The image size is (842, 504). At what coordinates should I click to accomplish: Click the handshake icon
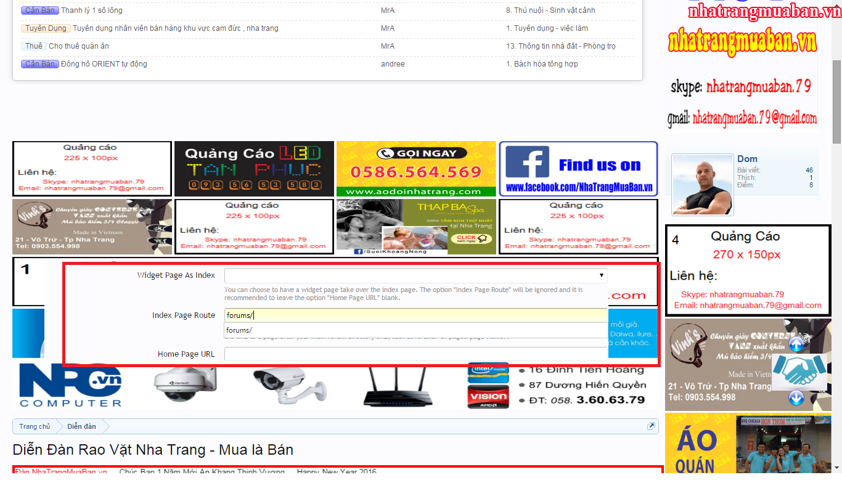pyautogui.click(x=799, y=372)
